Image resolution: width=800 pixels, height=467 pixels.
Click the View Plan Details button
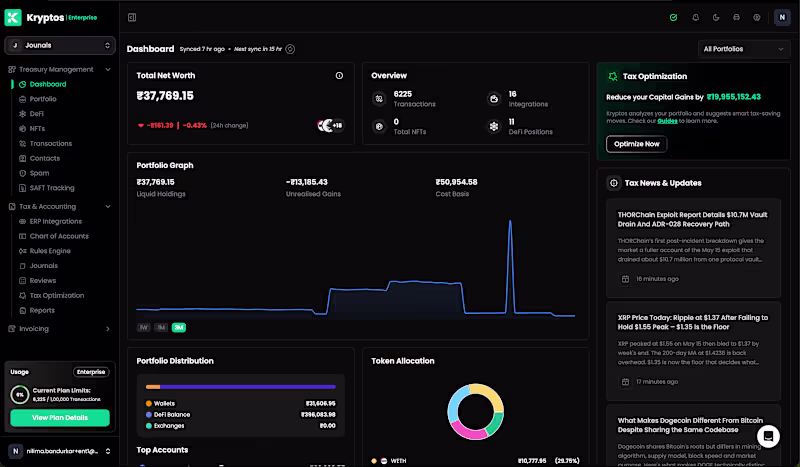click(60, 417)
